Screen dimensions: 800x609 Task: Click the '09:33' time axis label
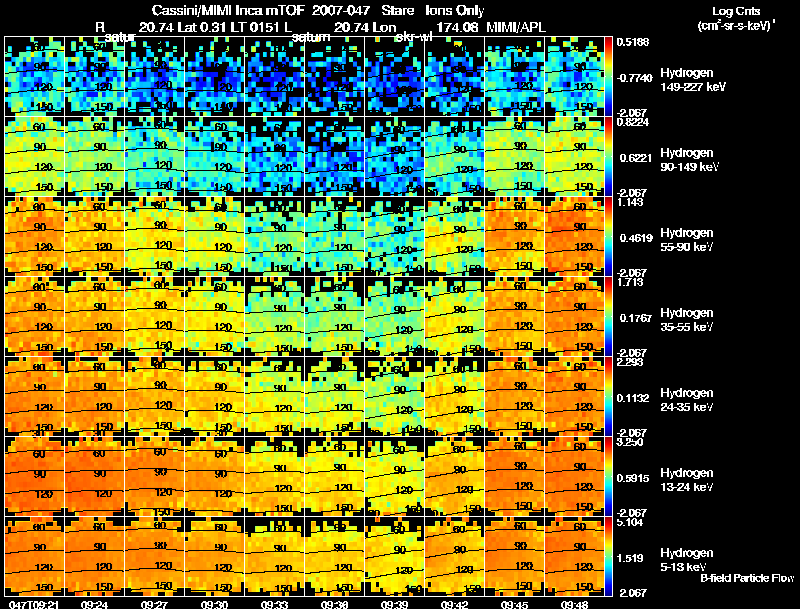pos(274,604)
